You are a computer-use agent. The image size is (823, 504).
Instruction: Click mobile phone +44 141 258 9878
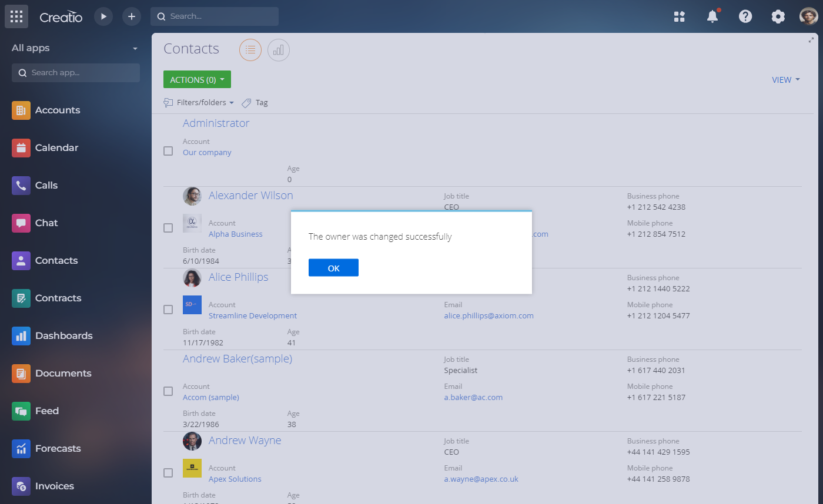pos(658,479)
